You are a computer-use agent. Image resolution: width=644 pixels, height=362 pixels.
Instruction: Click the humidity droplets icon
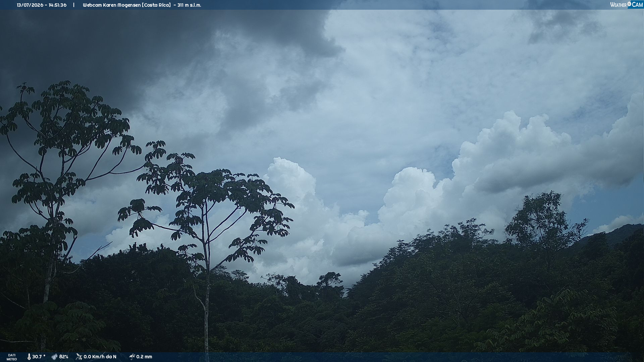[x=54, y=357]
